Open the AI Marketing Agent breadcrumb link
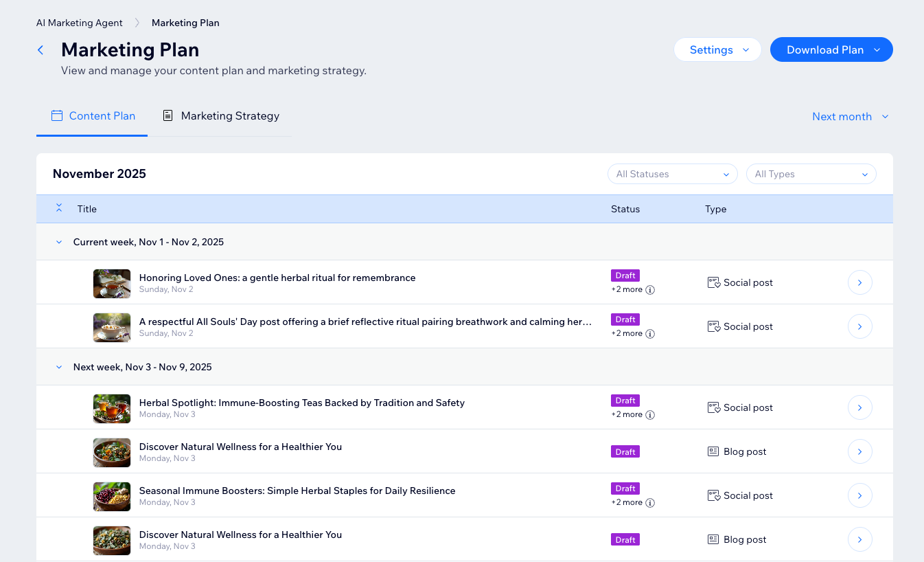Screen dimensions: 924x562 tap(79, 23)
